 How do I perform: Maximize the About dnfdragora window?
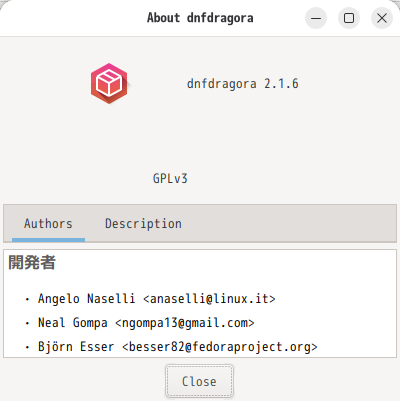click(349, 18)
